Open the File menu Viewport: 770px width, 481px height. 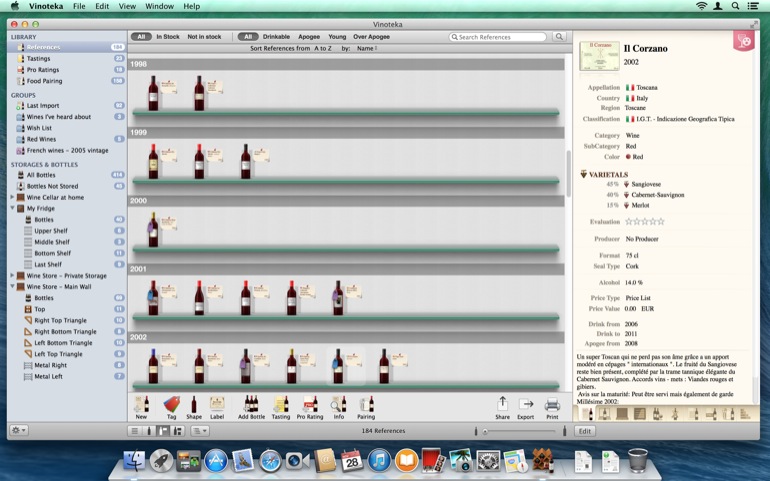[79, 6]
